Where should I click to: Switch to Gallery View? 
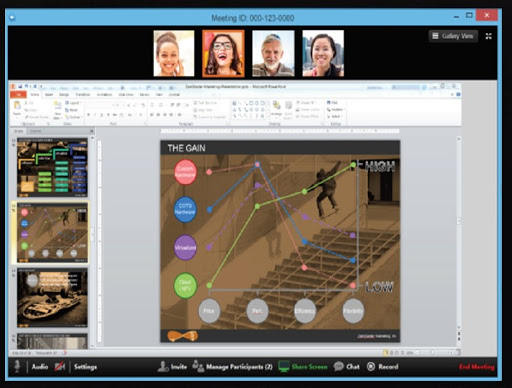(453, 36)
